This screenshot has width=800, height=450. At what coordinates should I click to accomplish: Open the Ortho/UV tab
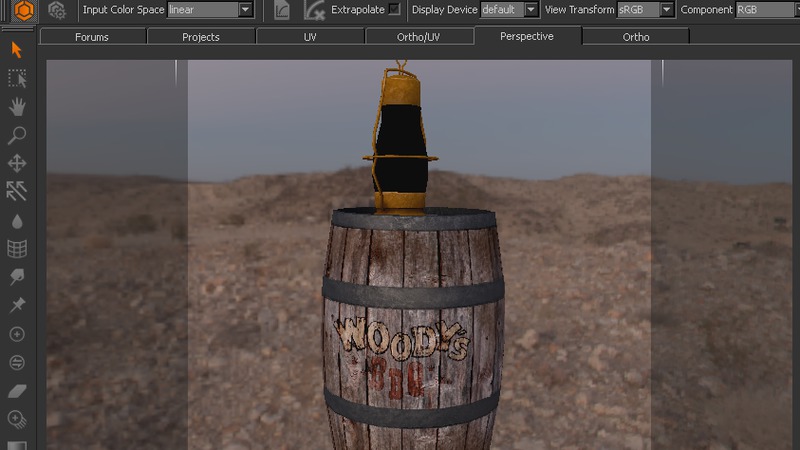(418, 37)
